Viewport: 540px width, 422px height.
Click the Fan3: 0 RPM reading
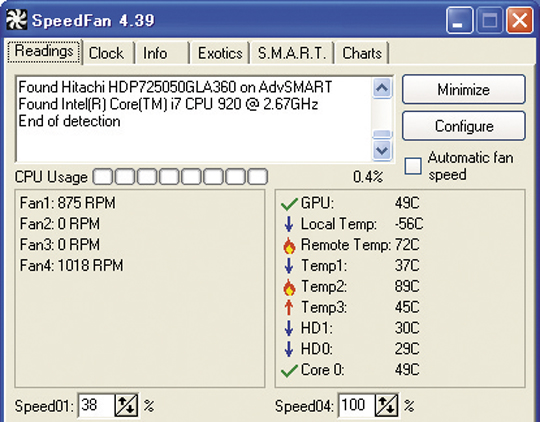60,245
